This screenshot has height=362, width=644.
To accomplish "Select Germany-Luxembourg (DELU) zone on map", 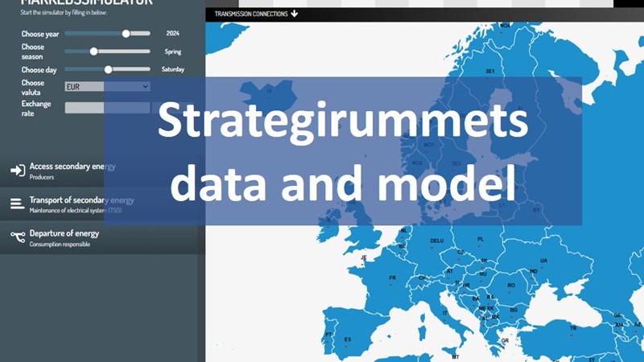I will pos(436,241).
